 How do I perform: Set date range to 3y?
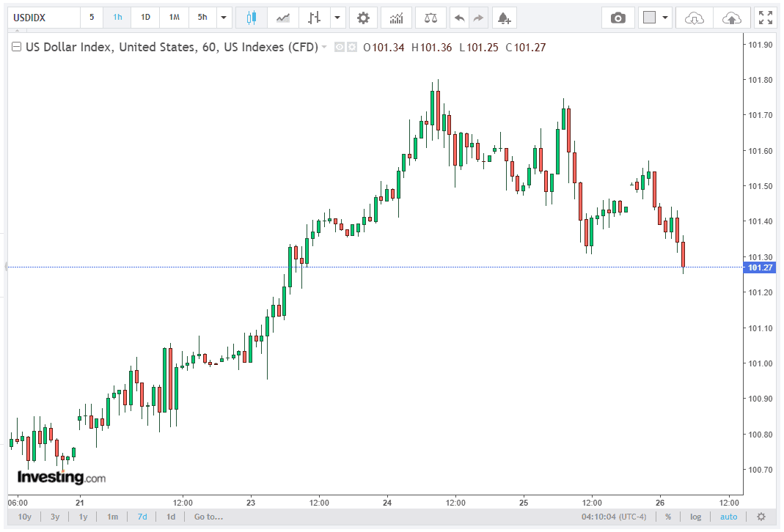pos(55,517)
